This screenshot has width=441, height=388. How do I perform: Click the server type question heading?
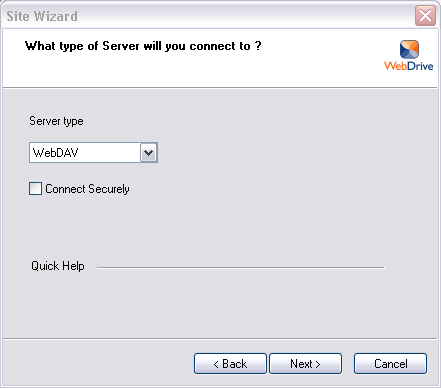[143, 46]
